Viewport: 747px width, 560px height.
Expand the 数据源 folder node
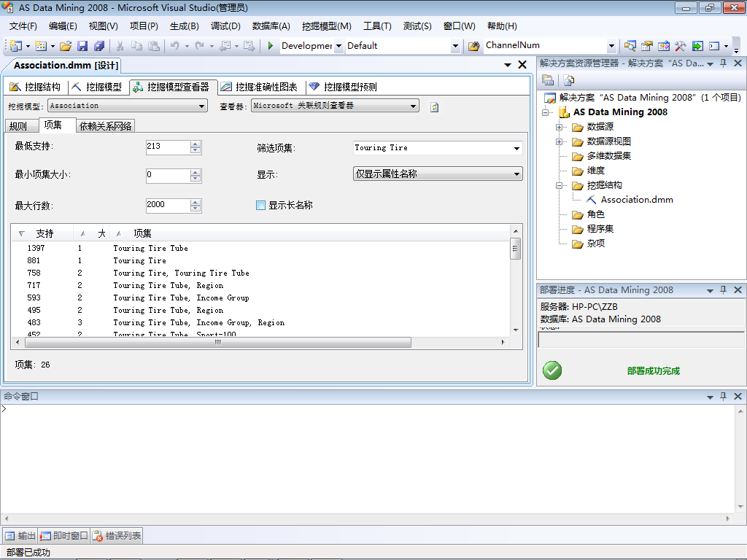click(560, 127)
